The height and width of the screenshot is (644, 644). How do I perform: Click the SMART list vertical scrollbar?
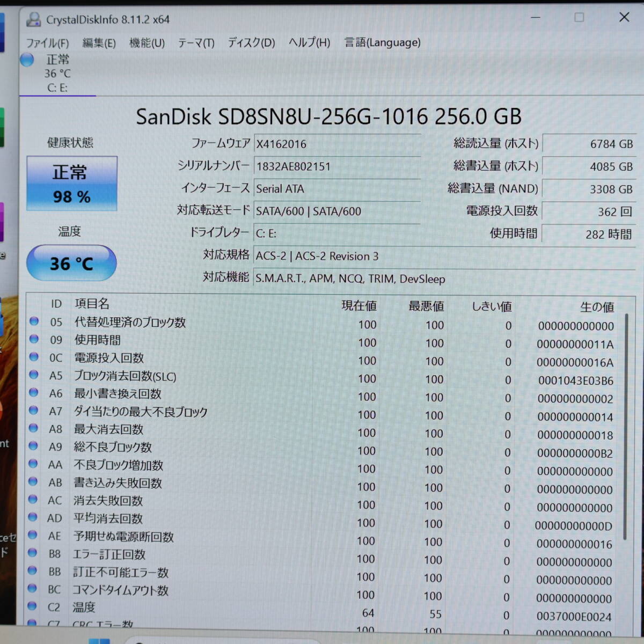625,427
